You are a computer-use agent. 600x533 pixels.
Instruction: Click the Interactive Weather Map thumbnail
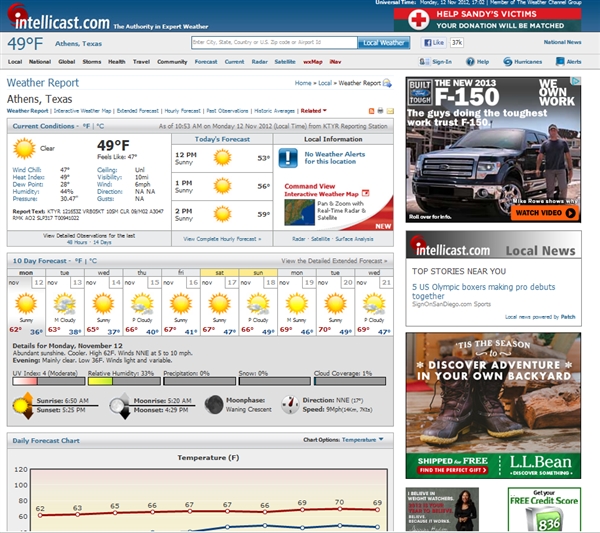point(299,212)
